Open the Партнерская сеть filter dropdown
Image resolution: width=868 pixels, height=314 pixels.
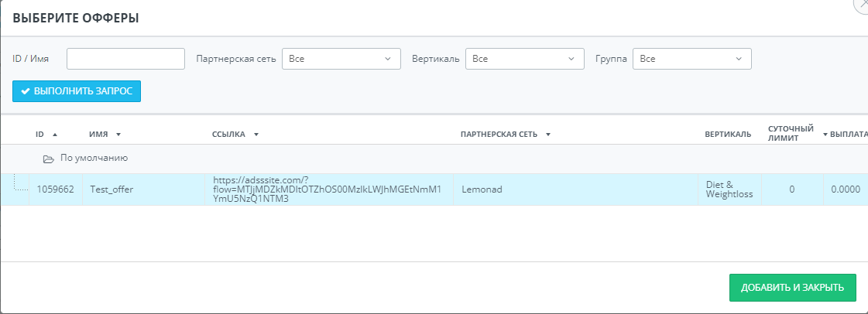point(341,59)
